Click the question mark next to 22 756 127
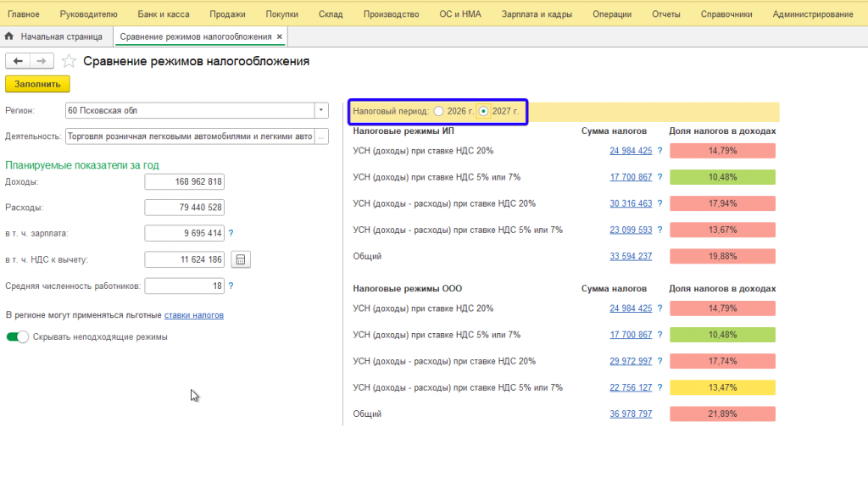The height and width of the screenshot is (500, 868). click(x=659, y=387)
